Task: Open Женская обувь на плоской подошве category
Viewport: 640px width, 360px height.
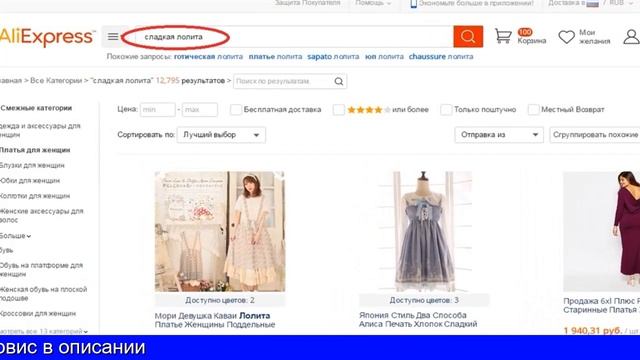Action: coord(43,293)
